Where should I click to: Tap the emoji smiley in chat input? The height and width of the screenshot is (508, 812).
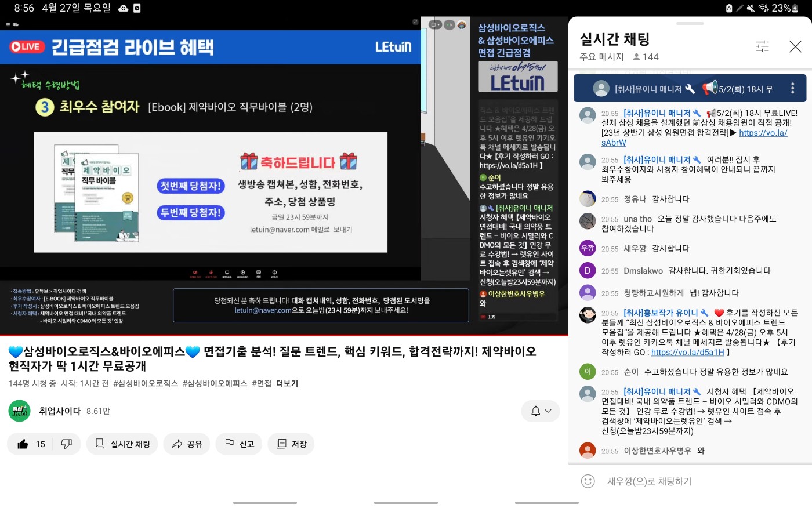point(588,481)
